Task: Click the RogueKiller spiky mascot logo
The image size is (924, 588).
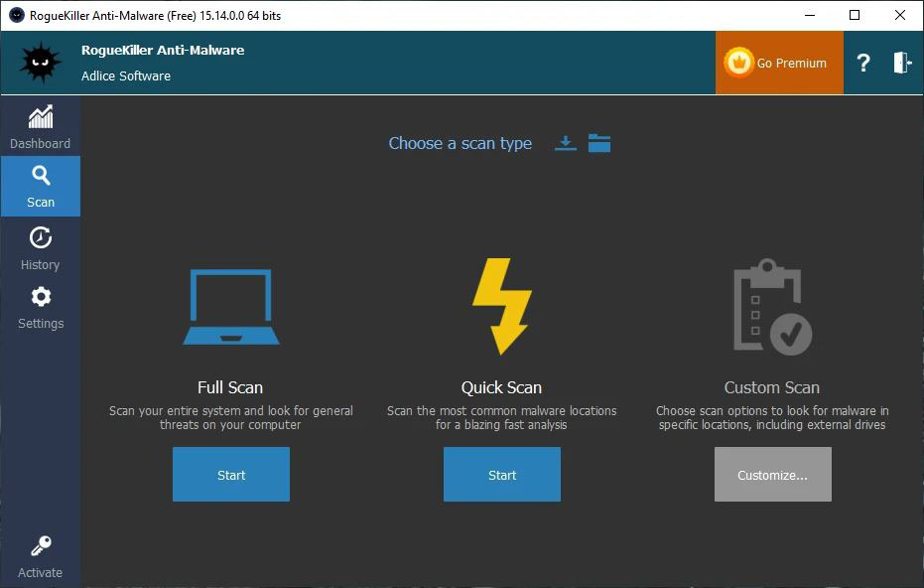Action: [40, 63]
